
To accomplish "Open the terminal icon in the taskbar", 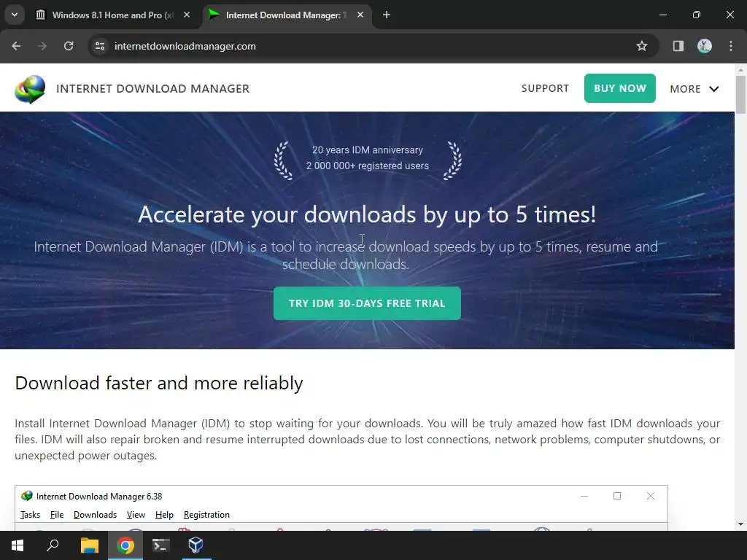I will point(161,545).
